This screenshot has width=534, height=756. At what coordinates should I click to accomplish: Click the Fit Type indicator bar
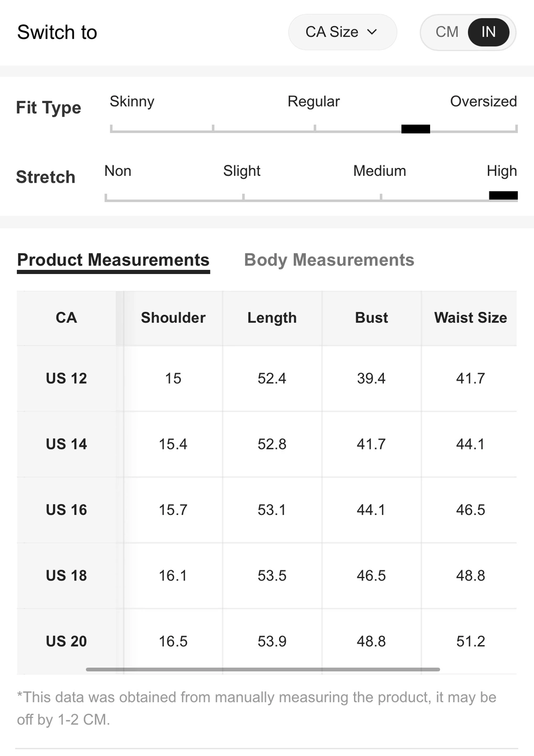415,129
